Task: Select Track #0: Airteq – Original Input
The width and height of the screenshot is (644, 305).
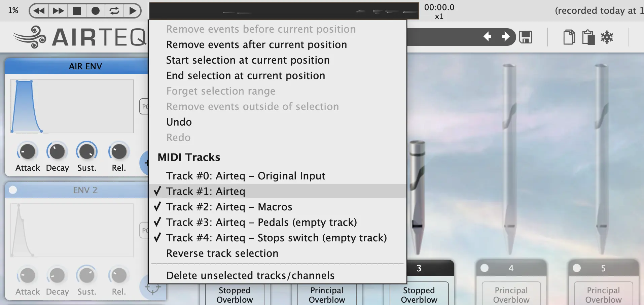Action: (x=278, y=176)
